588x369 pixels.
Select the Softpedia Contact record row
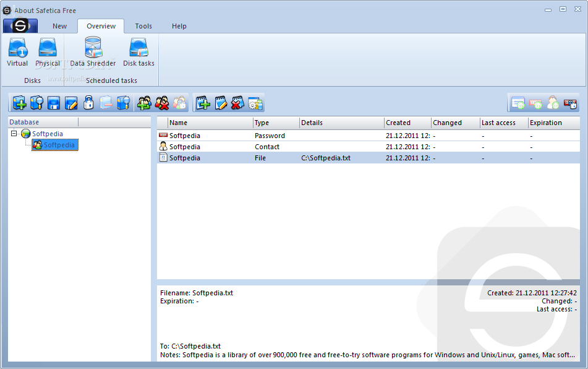(x=369, y=147)
